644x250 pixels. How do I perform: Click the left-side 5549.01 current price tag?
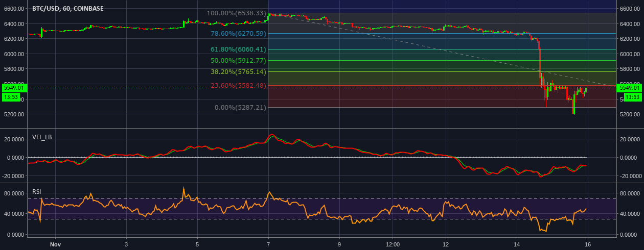point(14,88)
